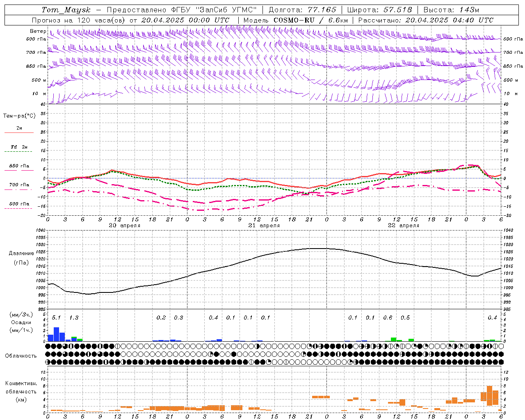Click the (мм/3ч.) precipitation unit label
Image resolution: width=525 pixels, height=420 pixels.
click(x=21, y=315)
